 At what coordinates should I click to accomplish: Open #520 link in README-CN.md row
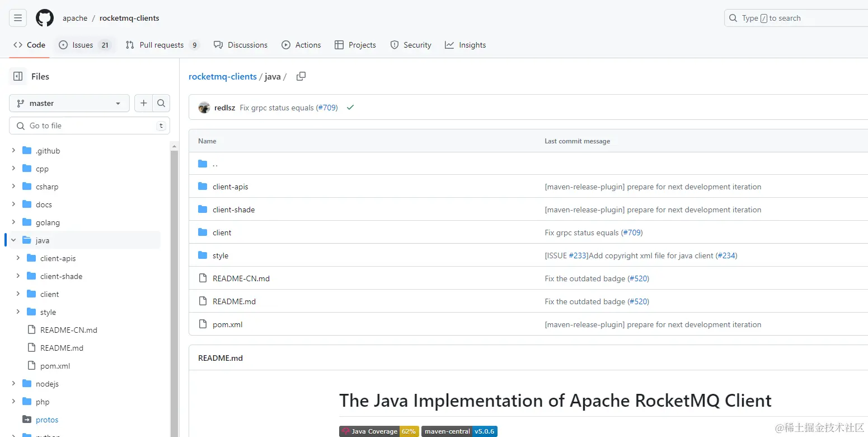[x=639, y=278]
